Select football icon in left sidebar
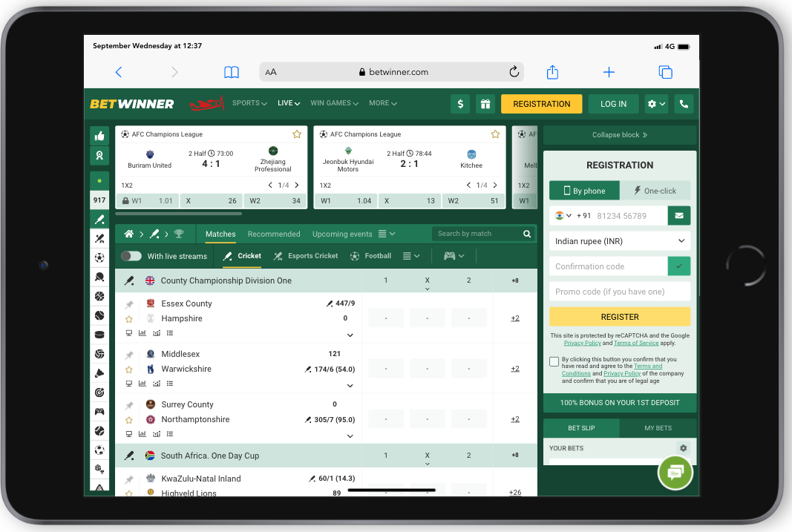This screenshot has width=792, height=532. click(99, 258)
